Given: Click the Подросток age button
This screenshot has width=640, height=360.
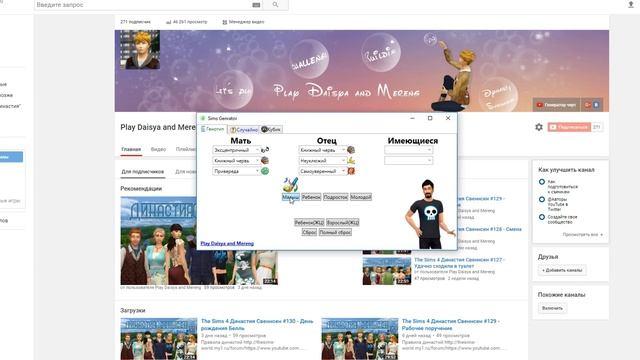Looking at the screenshot, I should click(336, 197).
